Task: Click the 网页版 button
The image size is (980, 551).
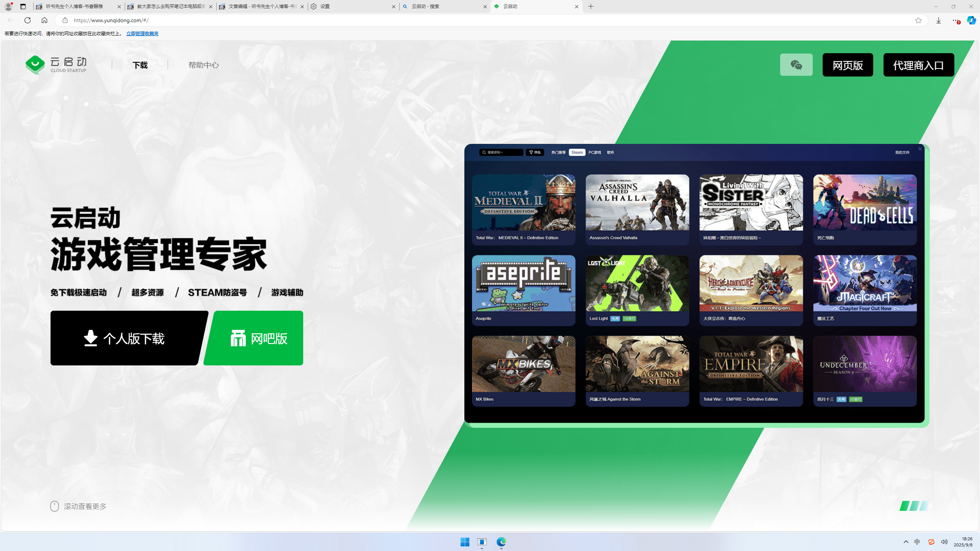Action: pyautogui.click(x=848, y=65)
